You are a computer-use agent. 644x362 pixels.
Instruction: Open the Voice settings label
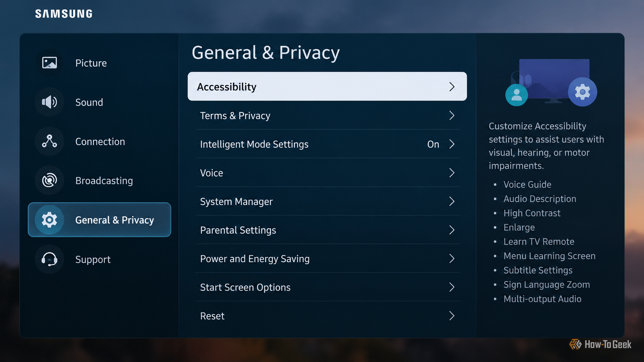(x=211, y=173)
